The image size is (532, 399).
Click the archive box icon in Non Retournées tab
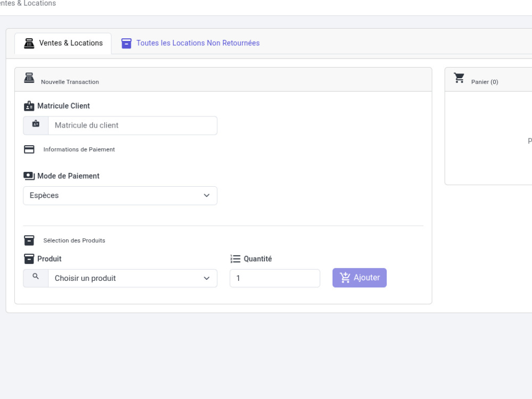pyautogui.click(x=127, y=44)
